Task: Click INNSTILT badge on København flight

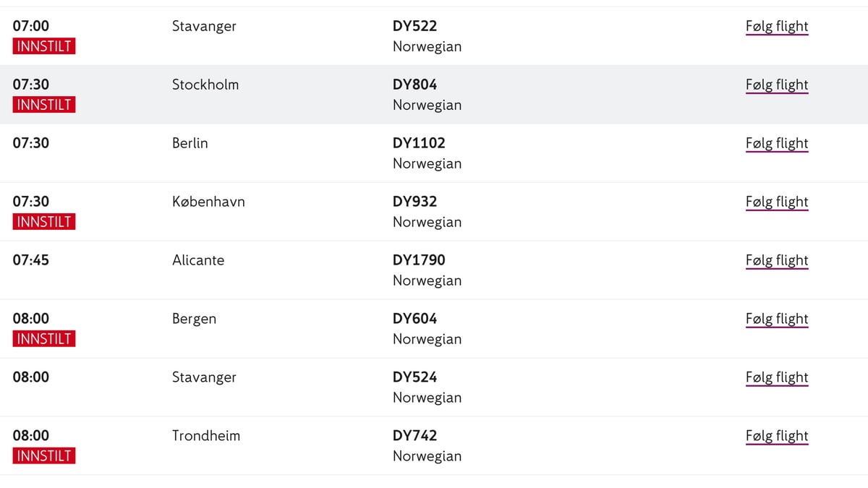Action: (x=44, y=222)
